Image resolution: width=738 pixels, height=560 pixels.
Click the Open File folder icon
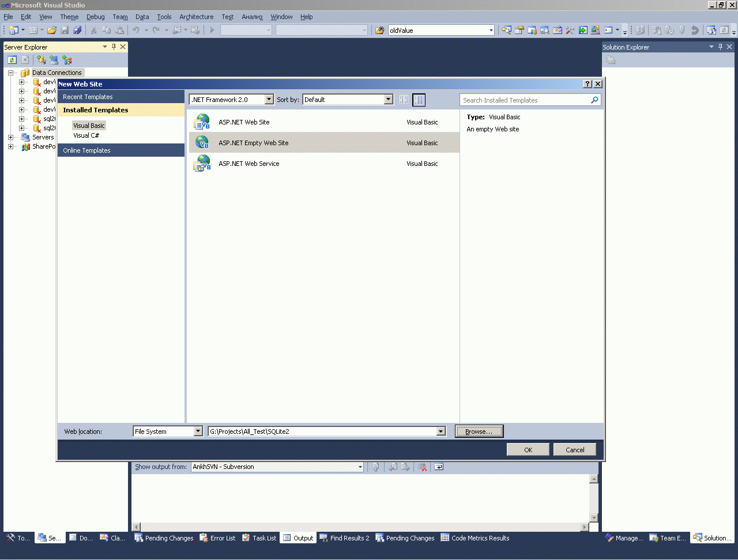click(x=52, y=30)
